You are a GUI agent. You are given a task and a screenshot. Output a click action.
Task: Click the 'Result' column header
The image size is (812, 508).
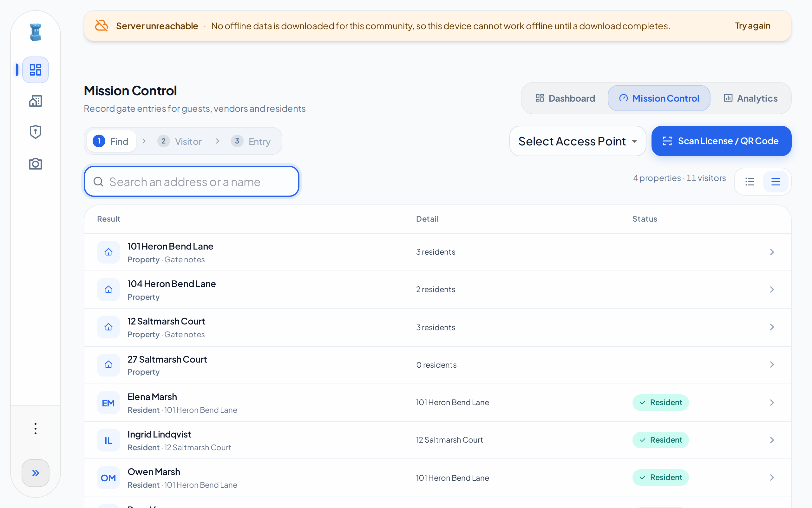coord(108,219)
